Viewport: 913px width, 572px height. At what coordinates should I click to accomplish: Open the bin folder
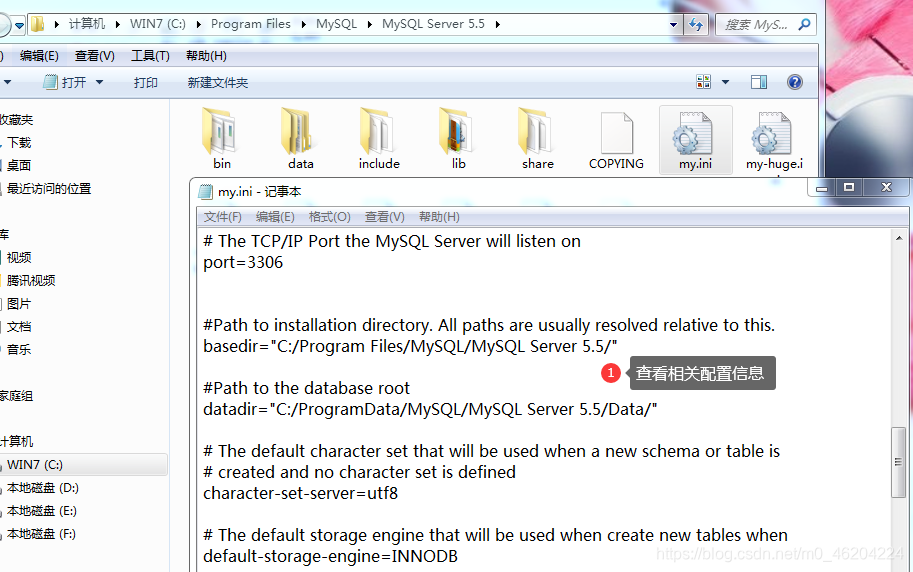coord(221,139)
